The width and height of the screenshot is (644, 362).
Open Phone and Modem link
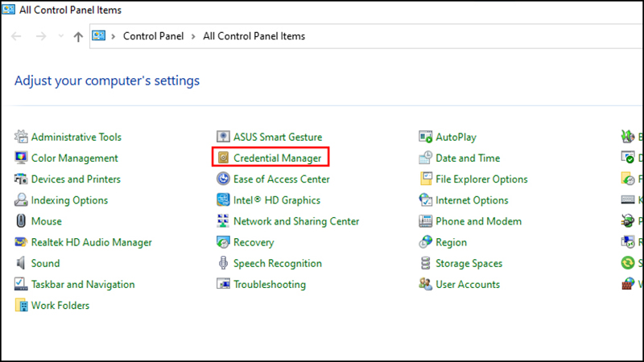click(x=478, y=221)
